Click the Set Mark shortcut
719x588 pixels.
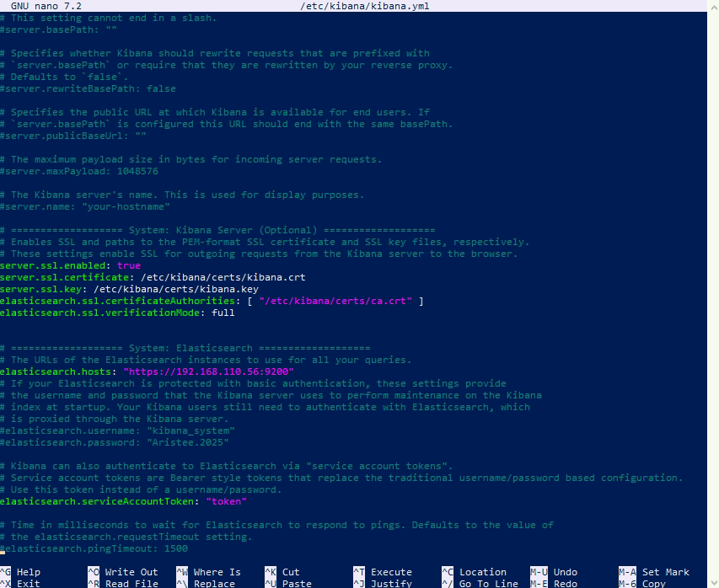point(665,572)
